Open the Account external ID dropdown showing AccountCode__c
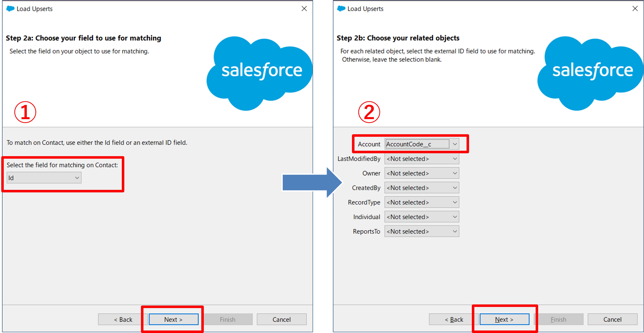The width and height of the screenshot is (644, 333). (x=421, y=144)
